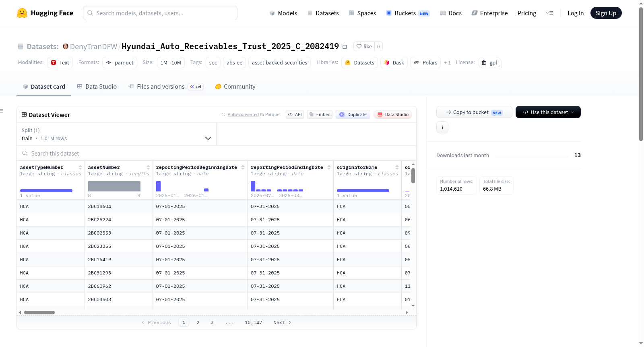Screen dimensions: 644x347
Task: Open the DenyTranDFW user avatar
Action: click(x=65, y=46)
